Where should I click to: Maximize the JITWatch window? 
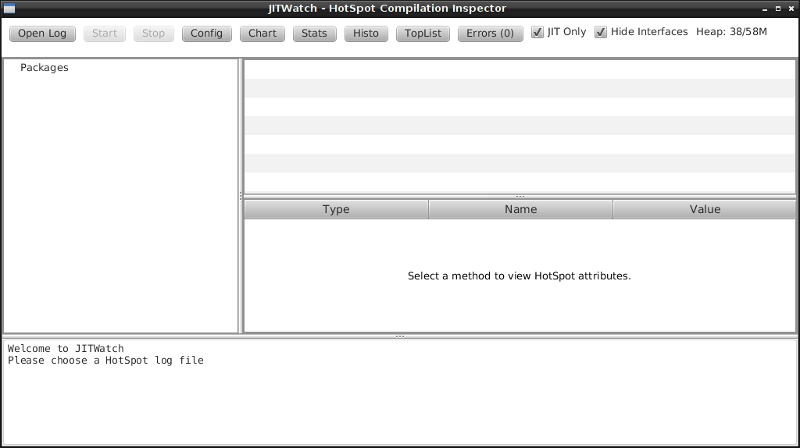[778, 9]
